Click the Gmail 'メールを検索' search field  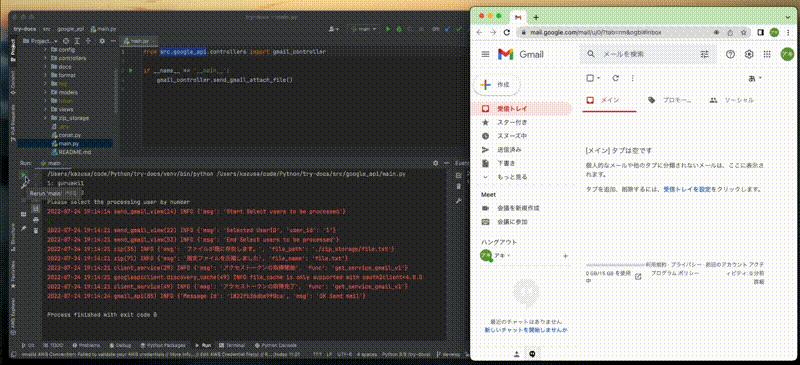point(648,54)
